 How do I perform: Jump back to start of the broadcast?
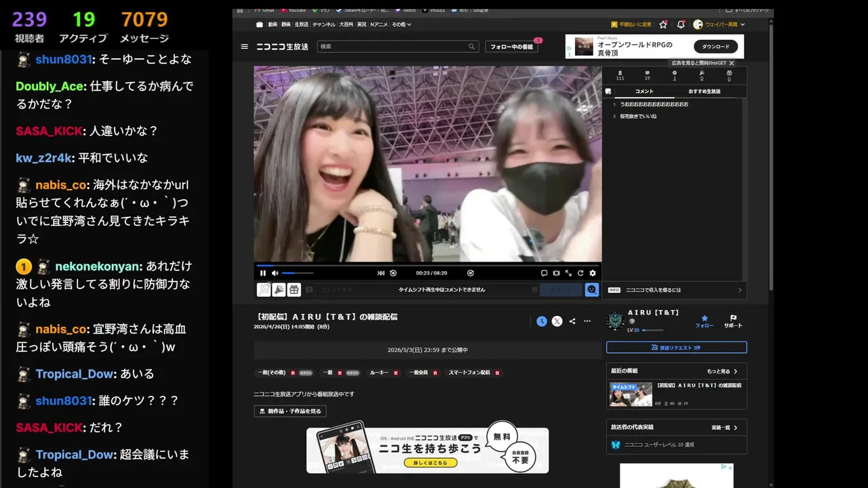coord(381,273)
